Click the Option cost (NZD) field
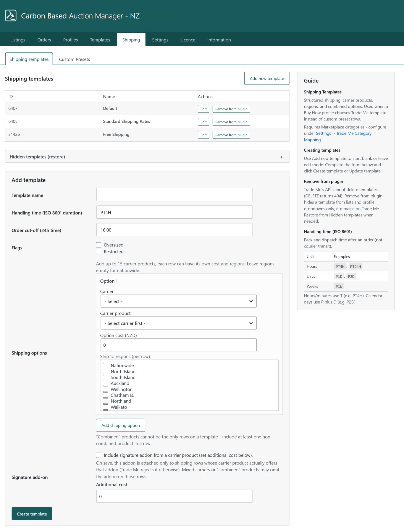 (178, 345)
